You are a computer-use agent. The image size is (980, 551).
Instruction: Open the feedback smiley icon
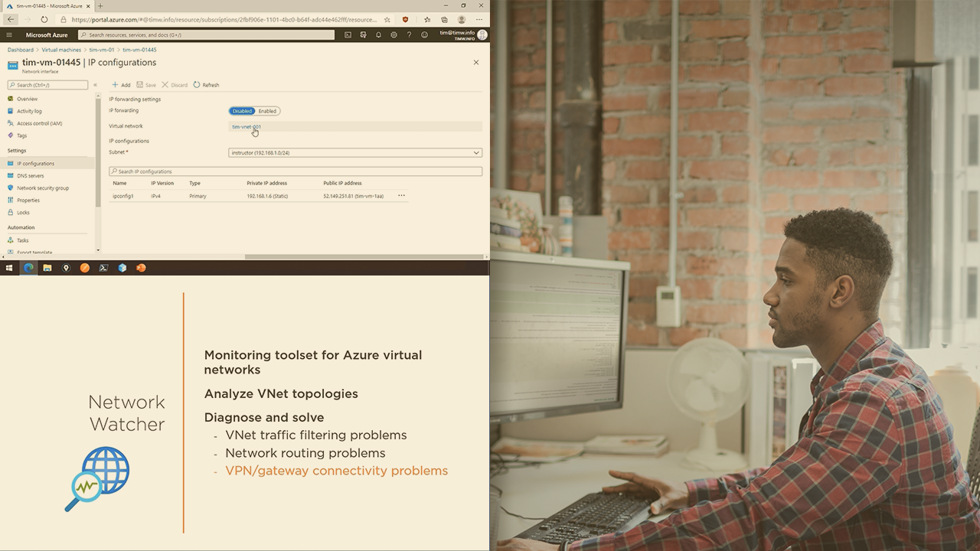(x=424, y=34)
